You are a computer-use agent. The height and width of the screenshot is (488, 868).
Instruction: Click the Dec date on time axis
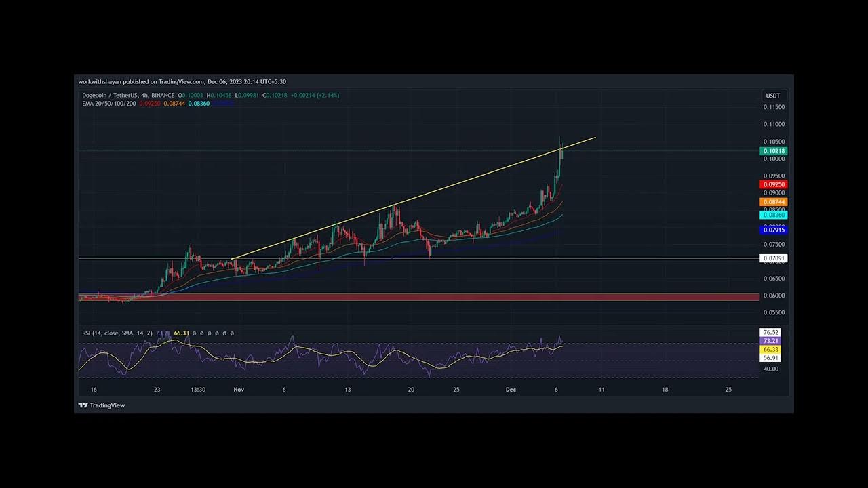tap(511, 390)
